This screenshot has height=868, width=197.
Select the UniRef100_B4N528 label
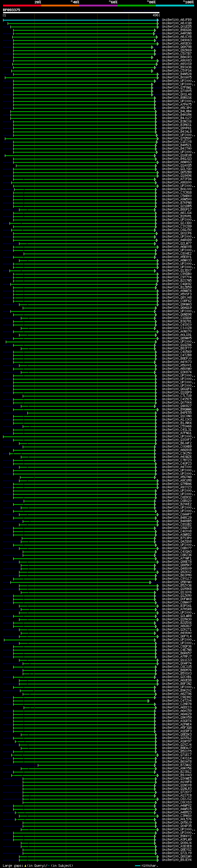coord(177,74)
